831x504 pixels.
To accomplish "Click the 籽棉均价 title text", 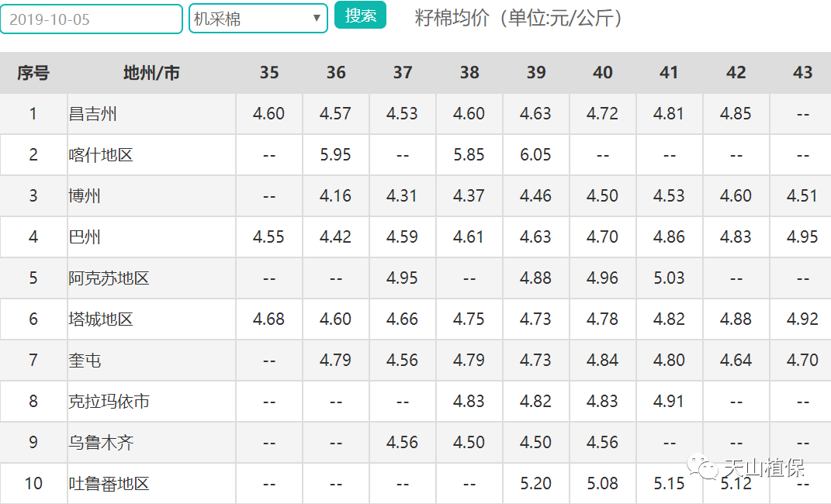I will tap(452, 18).
